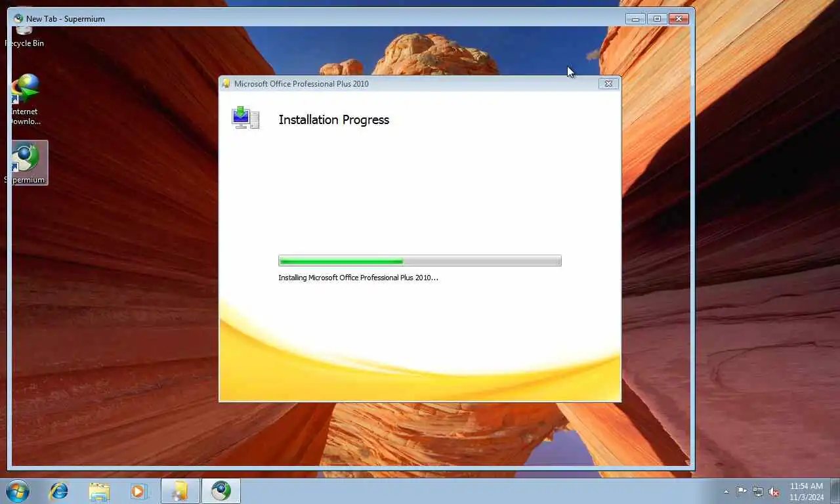Screen dimensions: 840x504
Task: Click the Office Professional Plus 2010 title text
Action: 301,83
